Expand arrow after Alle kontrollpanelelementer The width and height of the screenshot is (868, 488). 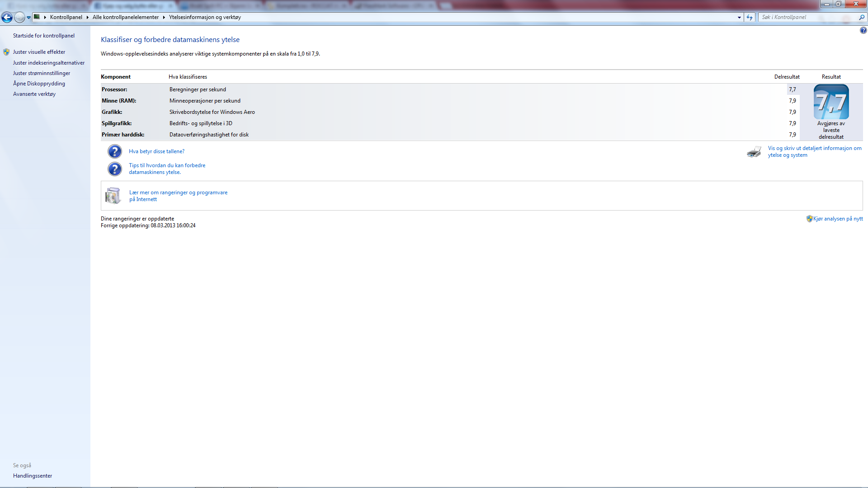pyautogui.click(x=164, y=17)
